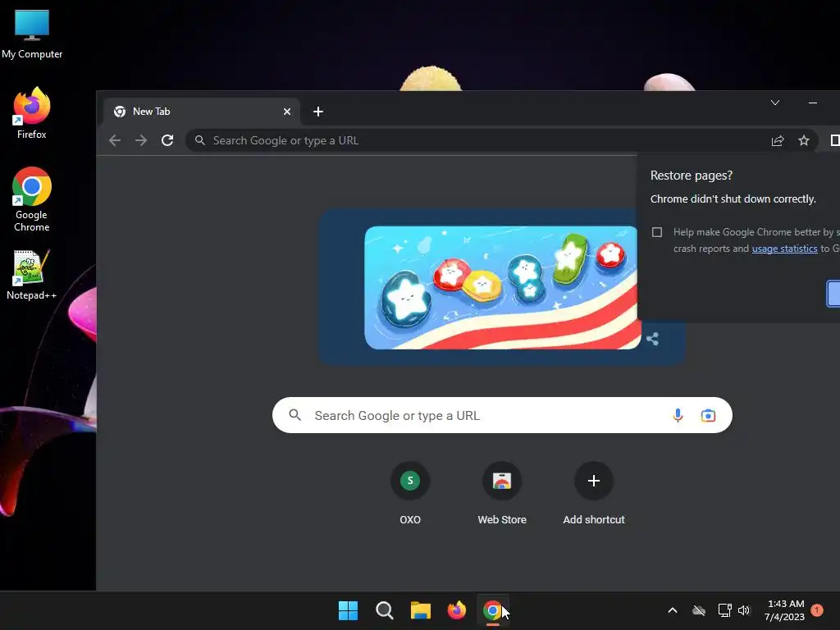The image size is (840, 630).
Task: Open the clock showing 1:43 AM
Action: click(784, 610)
